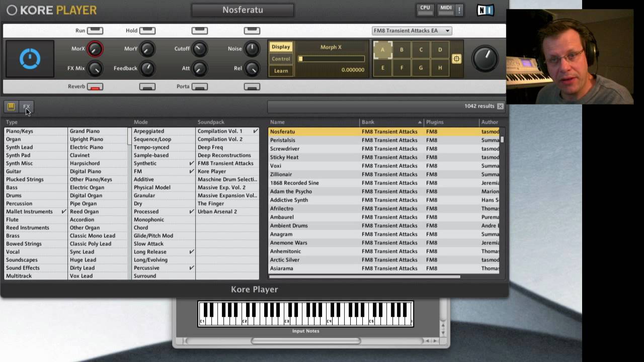Choose the Grand Piano subtype
Image resolution: width=644 pixels, height=362 pixels.
click(x=98, y=131)
